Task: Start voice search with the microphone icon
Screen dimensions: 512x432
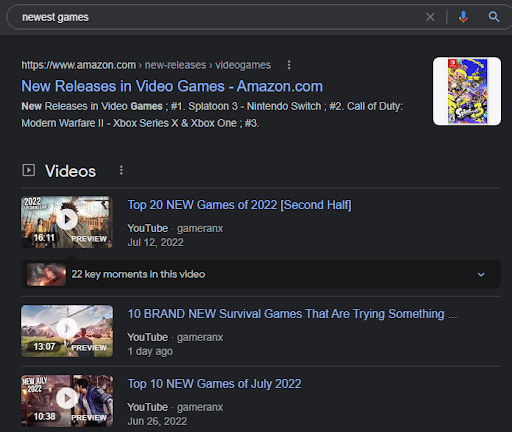Action: point(463,17)
